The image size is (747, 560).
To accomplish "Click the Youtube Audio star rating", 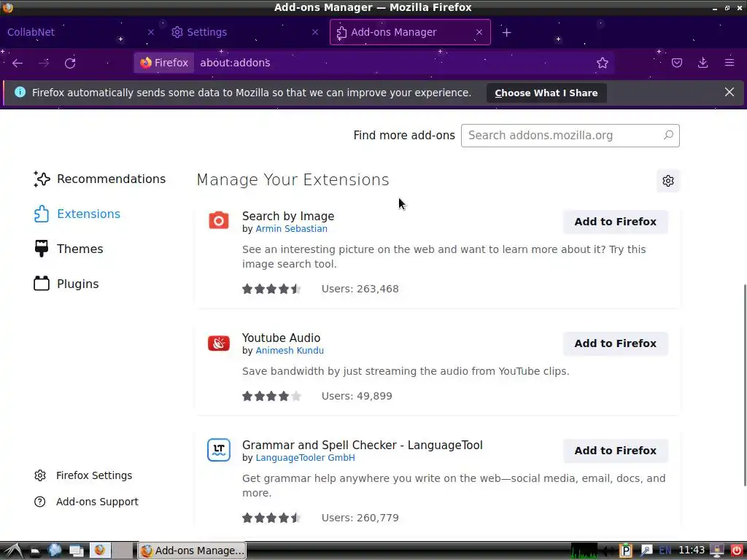I will pos(271,396).
